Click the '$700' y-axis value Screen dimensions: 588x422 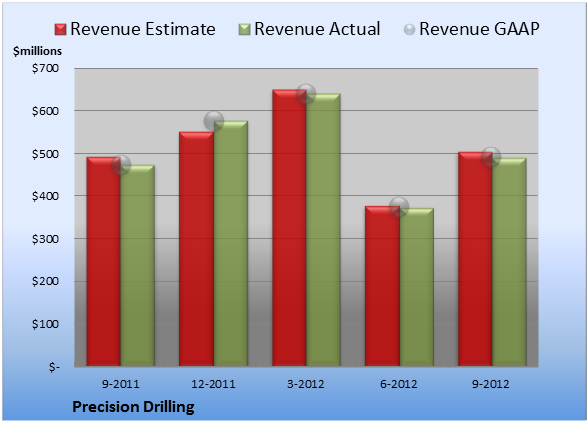tap(45, 68)
